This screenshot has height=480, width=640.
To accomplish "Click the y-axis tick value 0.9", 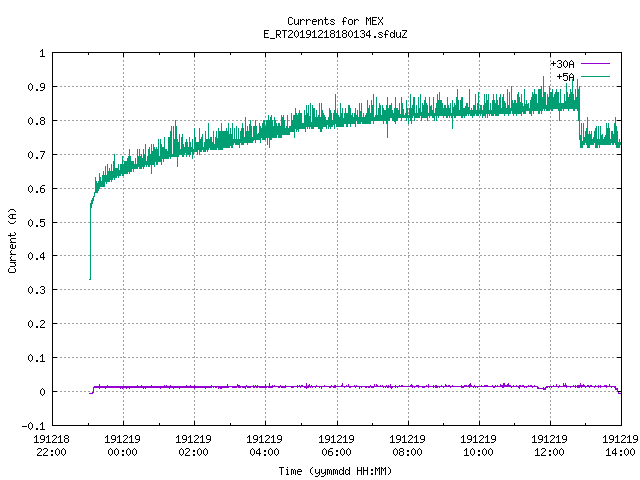I will tap(36, 87).
